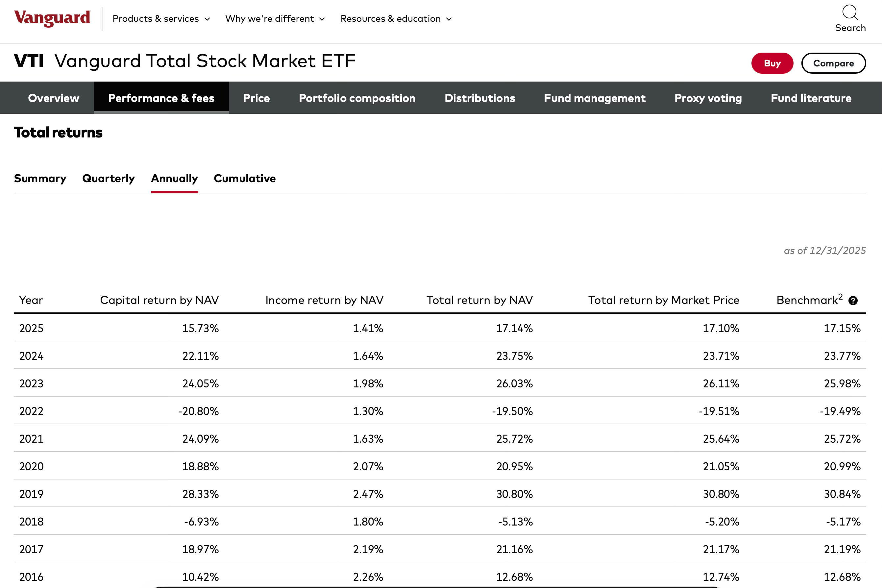Show Quarterly total returns
The width and height of the screenshot is (882, 588).
coord(109,179)
